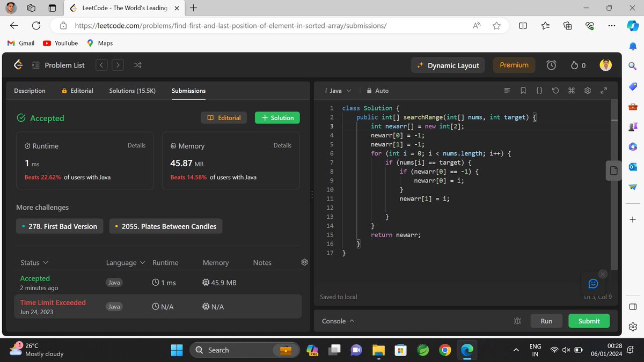Submit the solution
Viewport: 644px width, 362px height.
click(x=589, y=321)
